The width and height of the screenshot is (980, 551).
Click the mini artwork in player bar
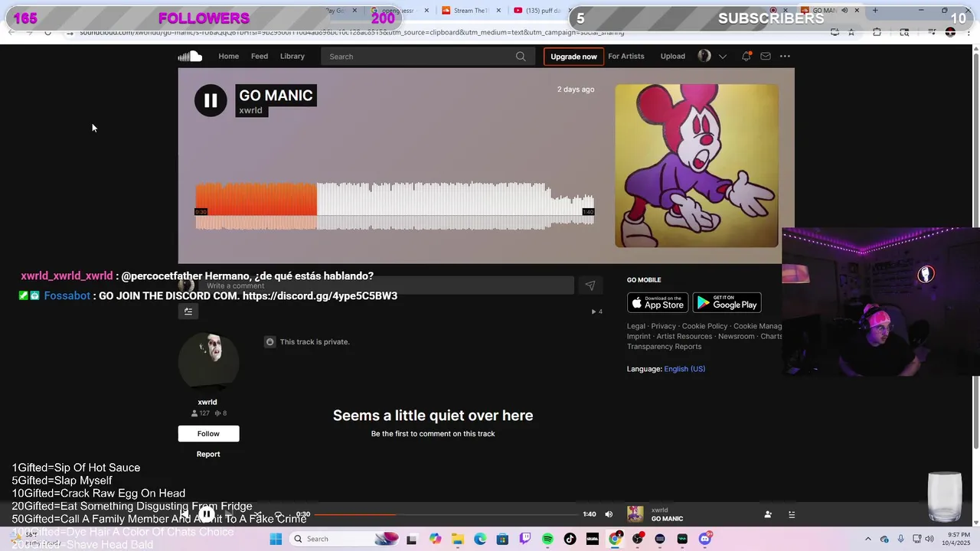(x=635, y=514)
